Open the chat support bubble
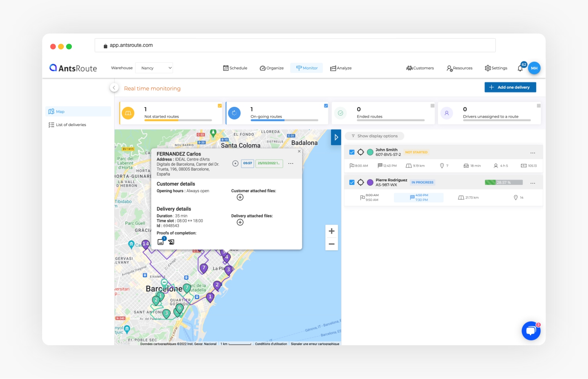This screenshot has height=379, width=588. click(x=531, y=331)
